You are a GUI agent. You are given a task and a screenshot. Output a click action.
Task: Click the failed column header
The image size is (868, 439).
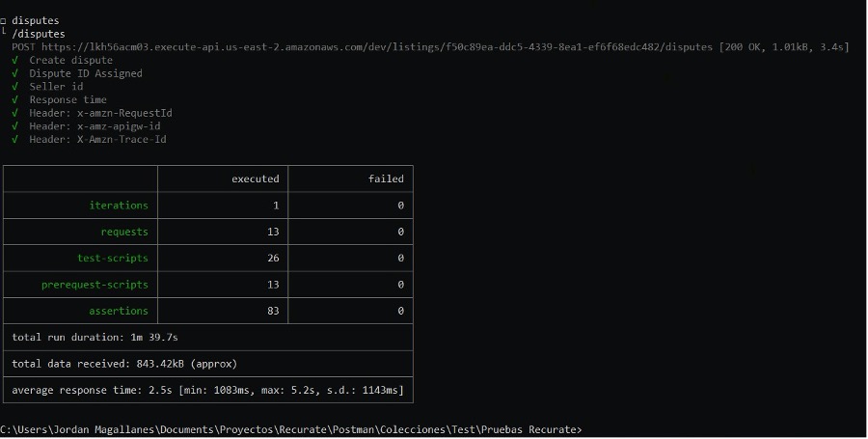pyautogui.click(x=386, y=178)
